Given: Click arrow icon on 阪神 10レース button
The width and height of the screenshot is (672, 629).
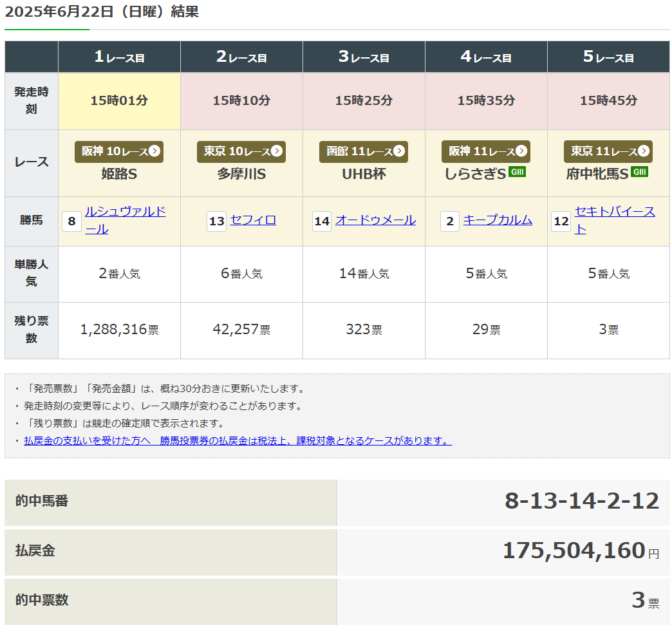Looking at the screenshot, I should click(x=154, y=151).
